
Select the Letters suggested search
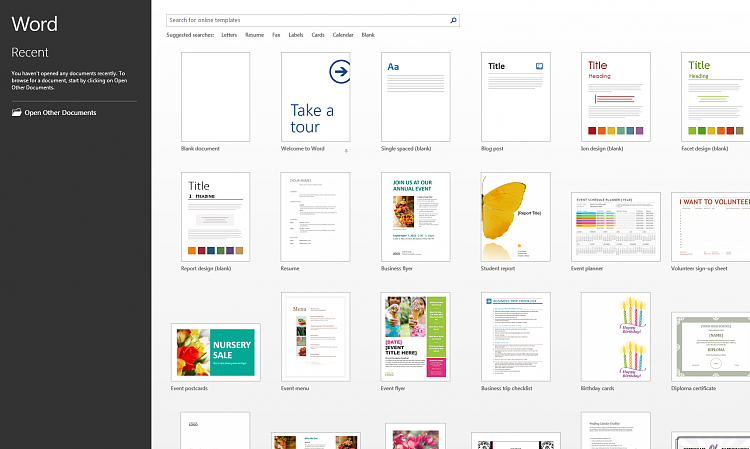[x=229, y=35]
